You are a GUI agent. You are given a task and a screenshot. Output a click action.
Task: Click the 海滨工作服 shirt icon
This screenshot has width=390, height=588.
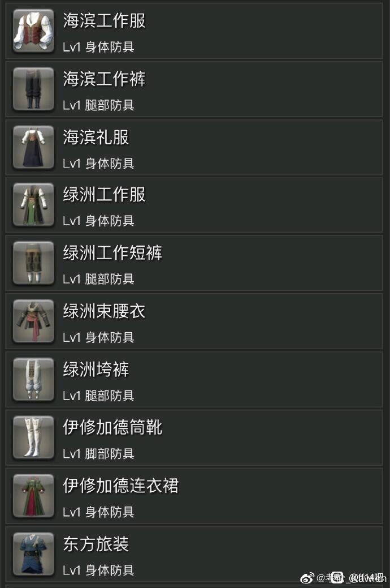click(34, 31)
